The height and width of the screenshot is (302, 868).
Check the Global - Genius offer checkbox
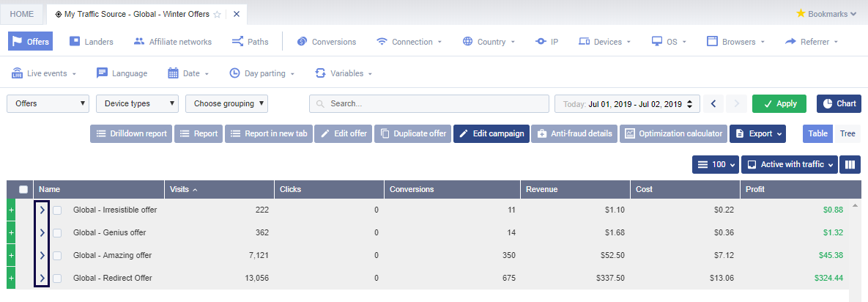coord(57,233)
